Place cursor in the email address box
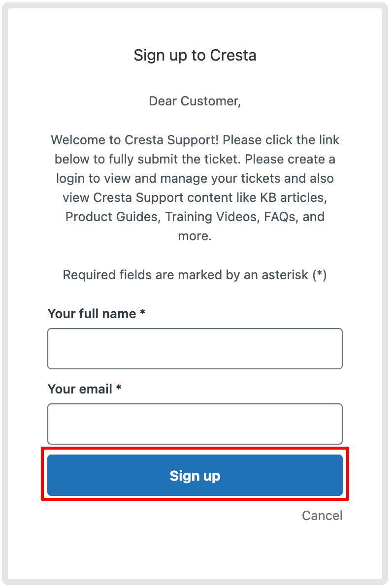The image size is (392, 587). tap(195, 424)
